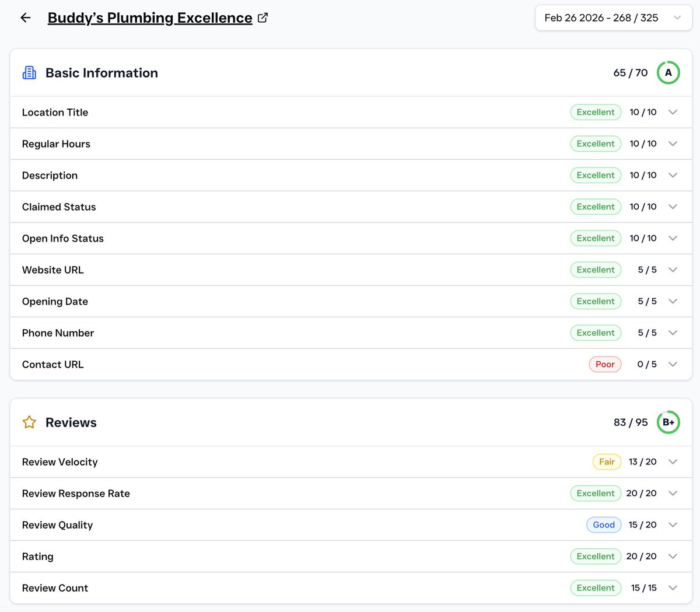Select the Location Title label
This screenshot has width=700, height=612.
55,112
